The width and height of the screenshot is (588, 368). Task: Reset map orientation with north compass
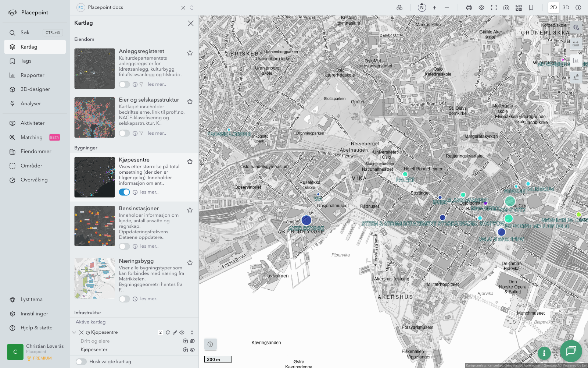coord(422,7)
